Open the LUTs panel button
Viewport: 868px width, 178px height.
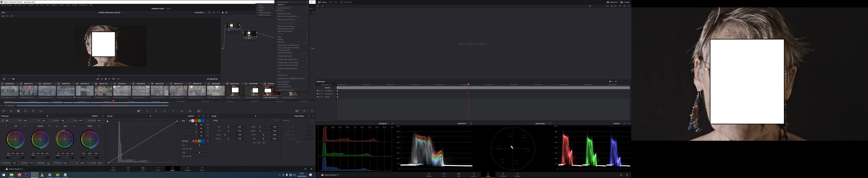coord(334,2)
